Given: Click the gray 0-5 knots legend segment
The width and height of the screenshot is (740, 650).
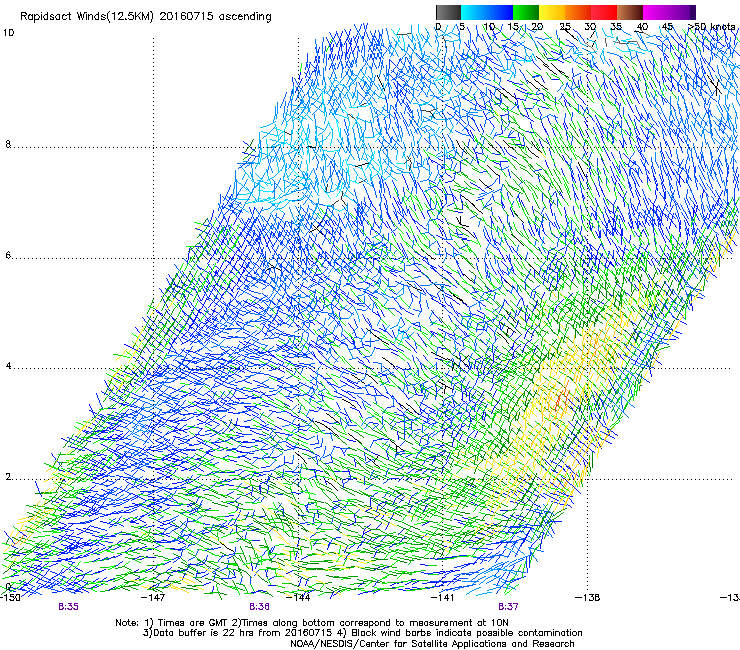Looking at the screenshot, I should [x=448, y=12].
